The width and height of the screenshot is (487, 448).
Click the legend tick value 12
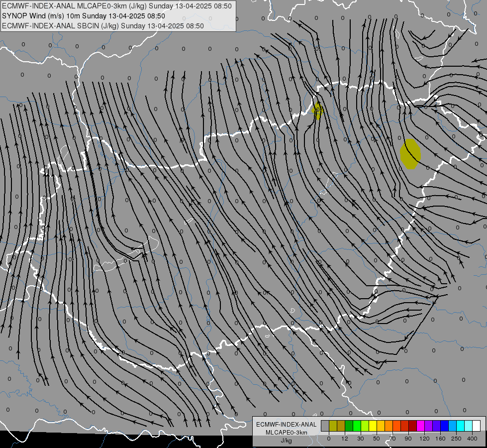click(345, 439)
